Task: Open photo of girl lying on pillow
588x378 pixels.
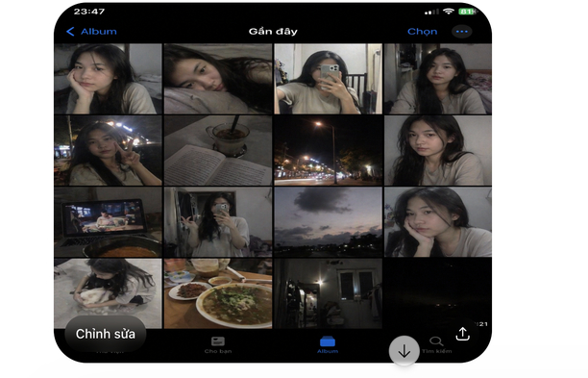Action: tap(218, 79)
